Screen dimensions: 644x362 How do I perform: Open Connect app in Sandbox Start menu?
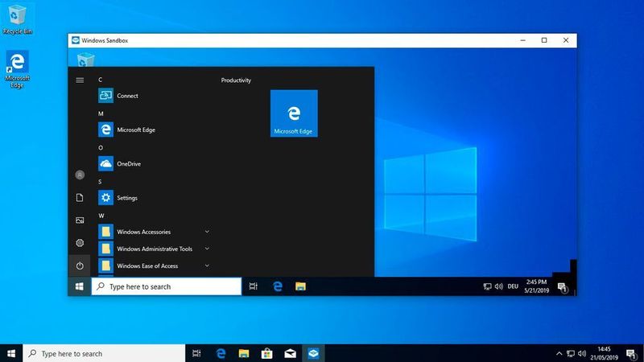(x=154, y=96)
